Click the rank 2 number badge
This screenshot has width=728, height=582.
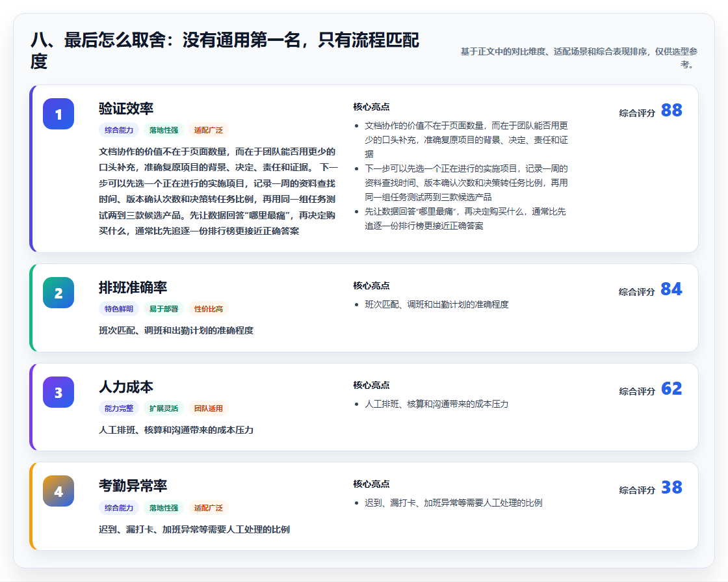tap(58, 293)
